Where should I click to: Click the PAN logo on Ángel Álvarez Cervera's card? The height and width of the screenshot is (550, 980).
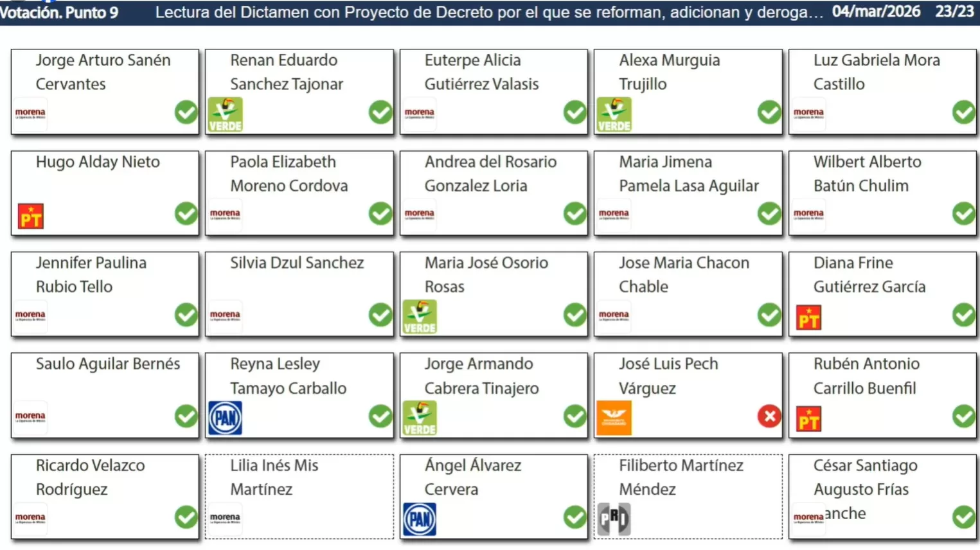pos(420,519)
